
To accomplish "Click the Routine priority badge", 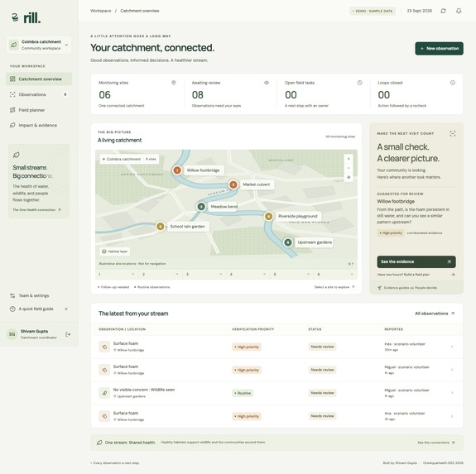I will pos(243,393).
